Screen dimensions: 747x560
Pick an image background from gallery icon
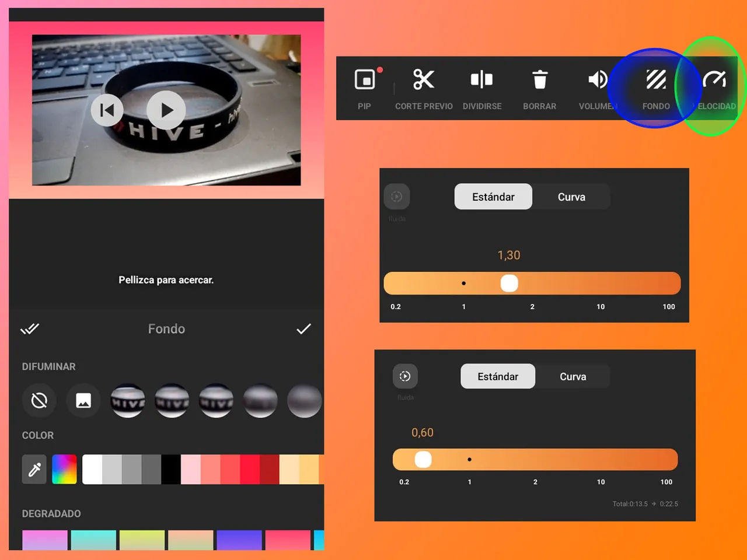click(83, 401)
